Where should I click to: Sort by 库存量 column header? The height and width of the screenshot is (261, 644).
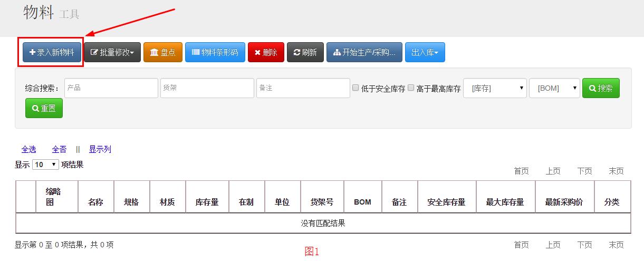click(207, 202)
